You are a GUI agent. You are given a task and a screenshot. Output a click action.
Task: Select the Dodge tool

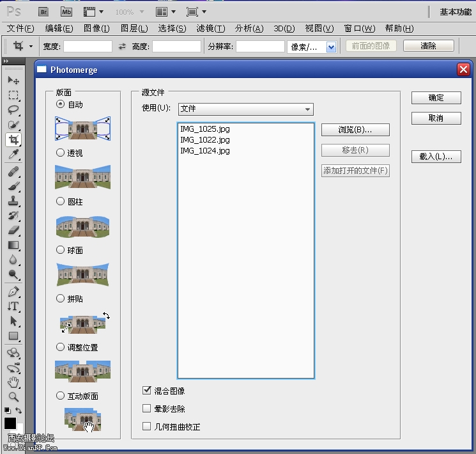click(x=13, y=274)
